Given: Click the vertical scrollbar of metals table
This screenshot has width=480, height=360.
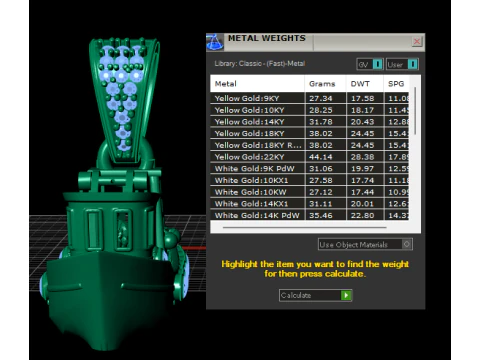Looking at the screenshot, I should click(x=415, y=111).
